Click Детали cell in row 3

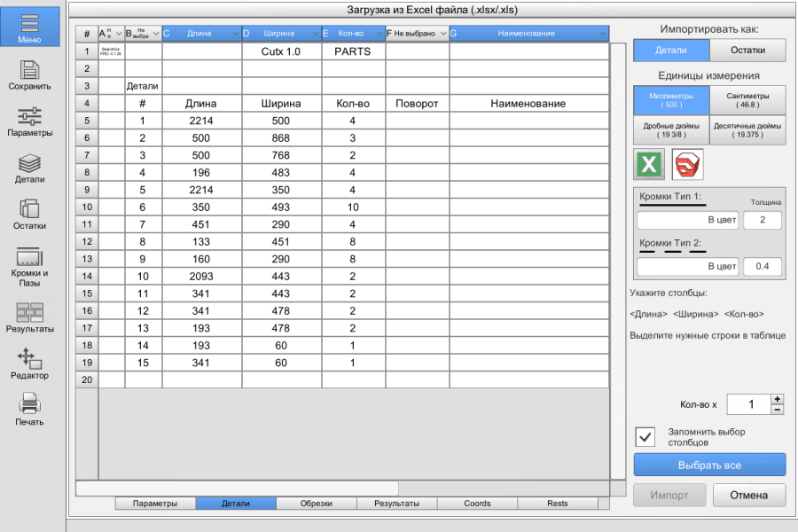click(144, 86)
